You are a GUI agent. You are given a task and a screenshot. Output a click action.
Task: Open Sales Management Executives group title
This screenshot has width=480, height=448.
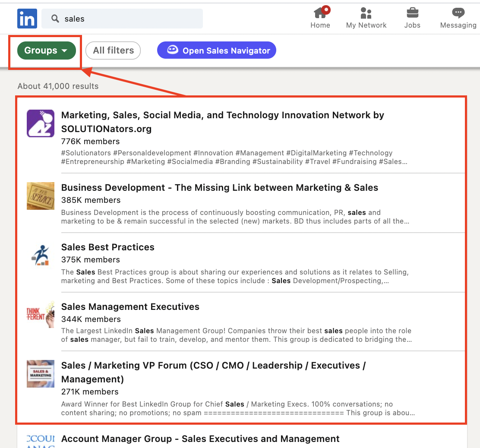(130, 306)
